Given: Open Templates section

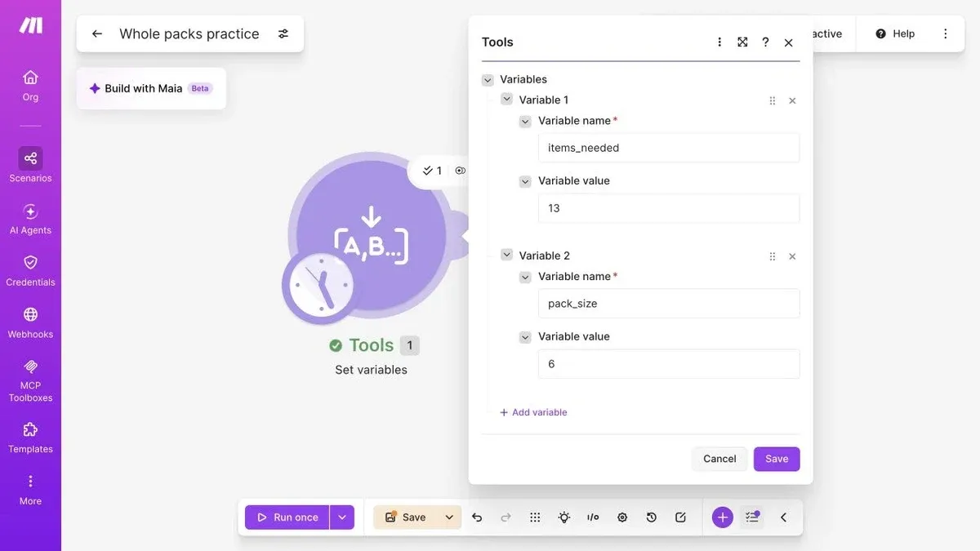Looking at the screenshot, I should pyautogui.click(x=30, y=438).
